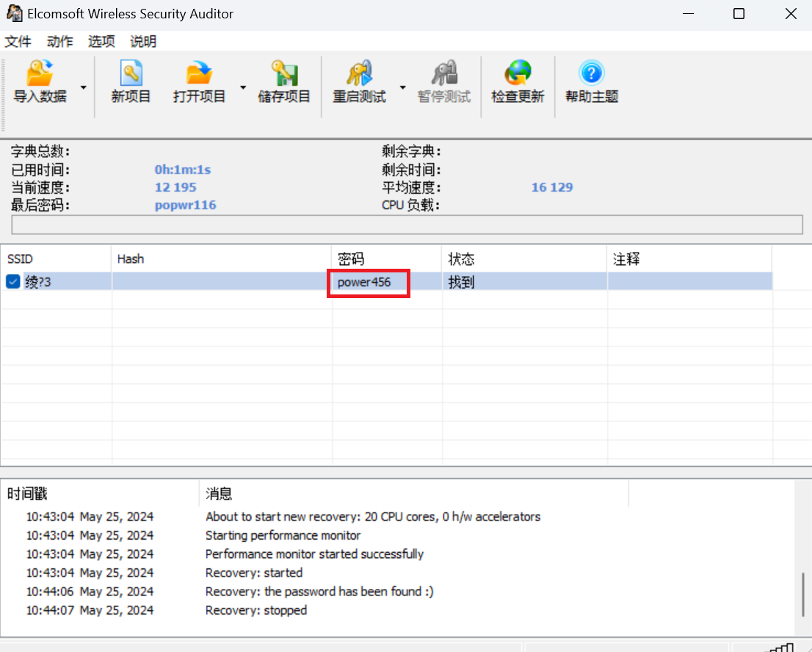
Task: Uncheck the SSID 绫?3 row checkbox
Action: [13, 282]
